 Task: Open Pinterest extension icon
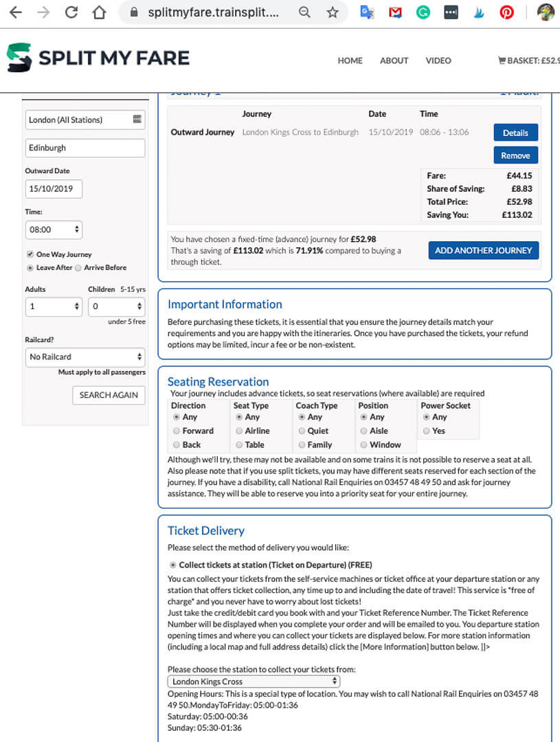[506, 12]
